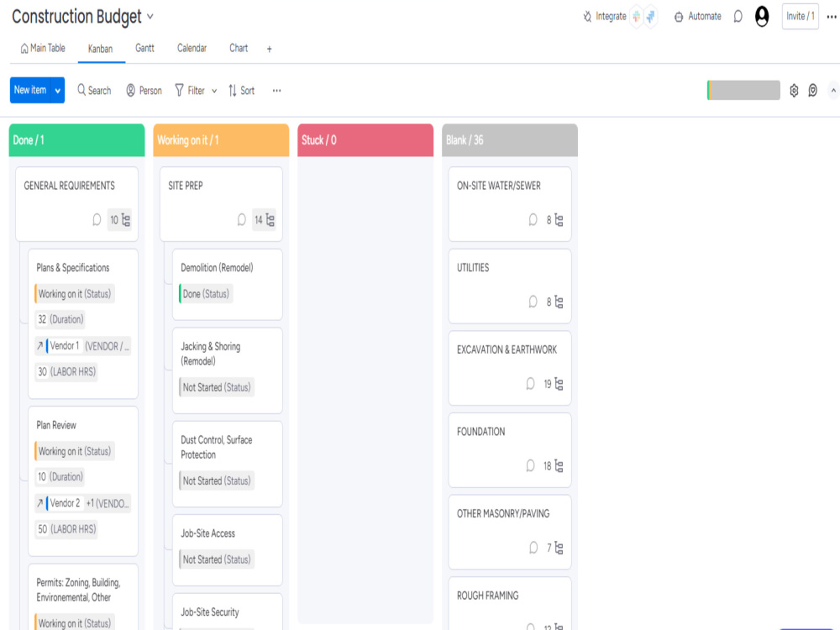Click Not Started status on Jacking & Shoring
This screenshot has width=840, height=630.
pos(217,387)
